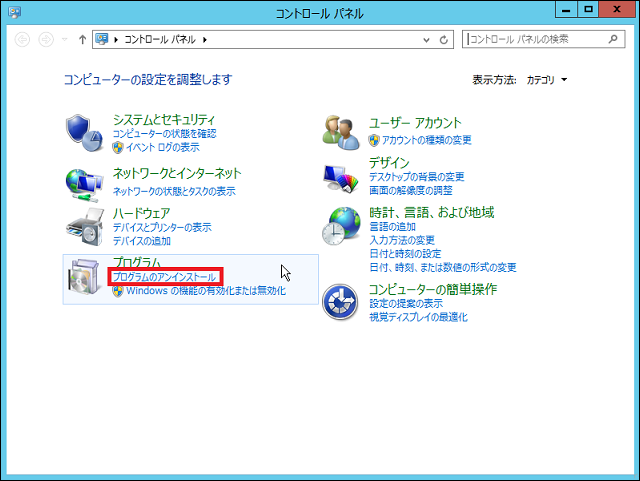The width and height of the screenshot is (640, 481).
Task: Click アカウントの種類の変更 link
Action: (x=427, y=140)
